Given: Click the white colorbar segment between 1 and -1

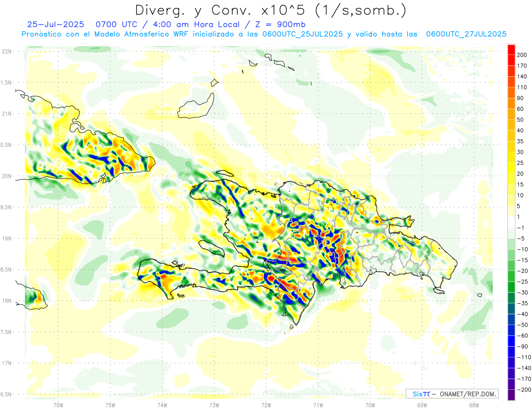Looking at the screenshot, I should pos(511,222).
